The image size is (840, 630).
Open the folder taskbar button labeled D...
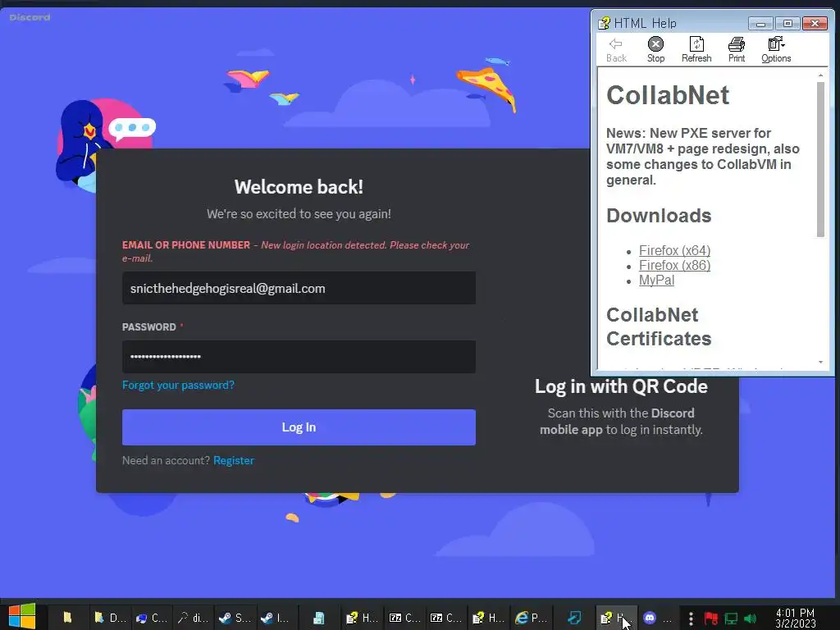pos(110,618)
